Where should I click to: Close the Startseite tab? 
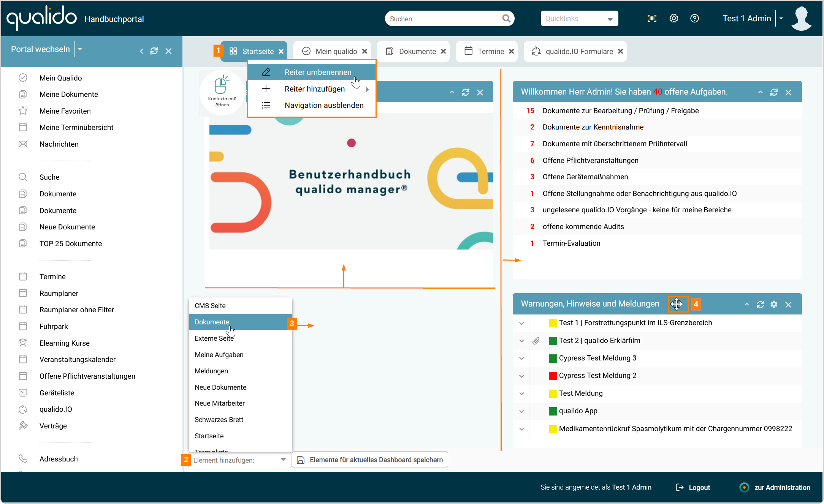[281, 51]
